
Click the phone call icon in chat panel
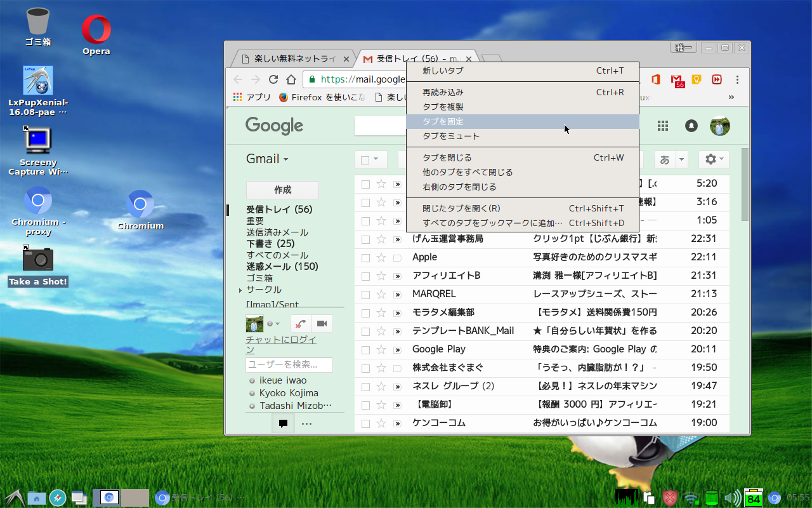pos(301,324)
